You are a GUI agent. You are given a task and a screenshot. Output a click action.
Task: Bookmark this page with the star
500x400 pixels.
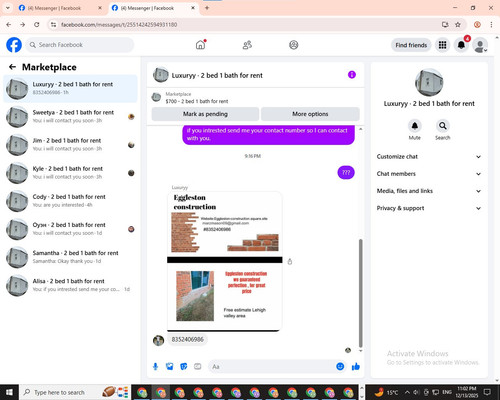pyautogui.click(x=458, y=25)
